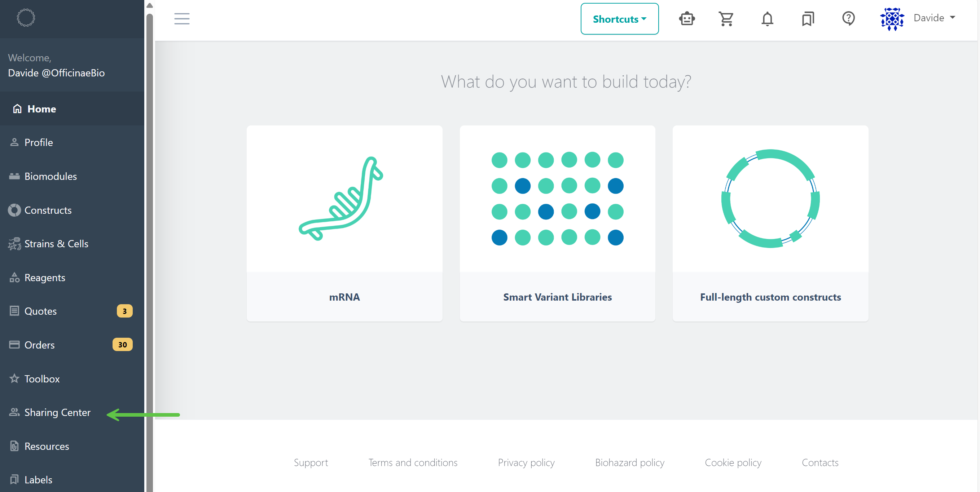Select the mRNA build card
The image size is (980, 492).
click(x=344, y=223)
